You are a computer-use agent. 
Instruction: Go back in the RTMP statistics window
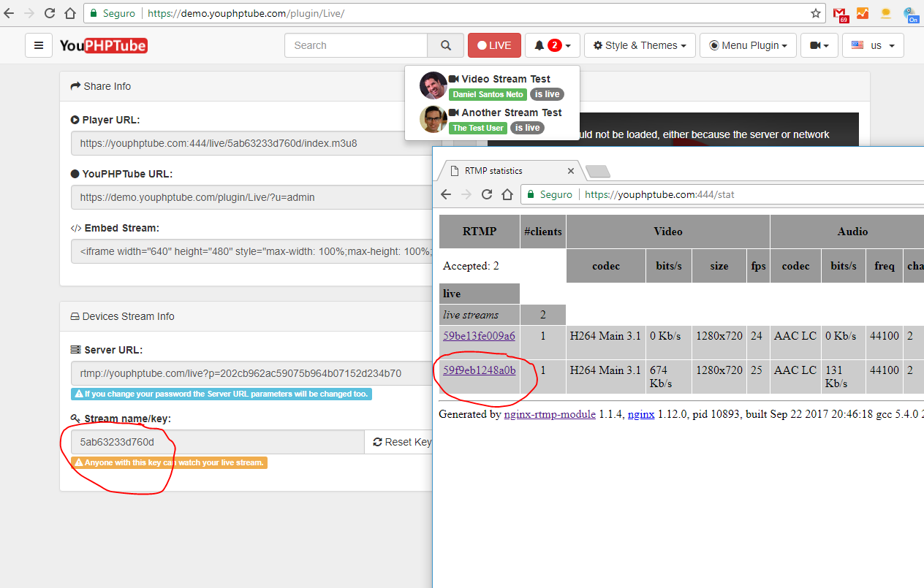[446, 194]
